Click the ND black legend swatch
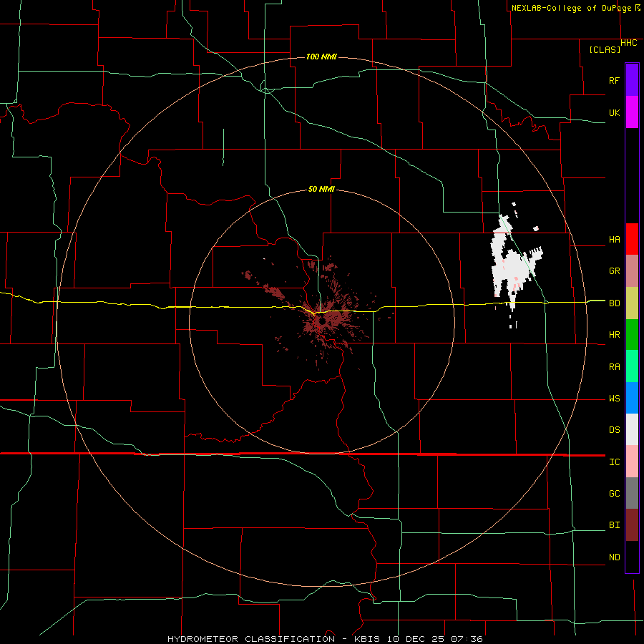This screenshot has width=644, height=644. (x=632, y=557)
